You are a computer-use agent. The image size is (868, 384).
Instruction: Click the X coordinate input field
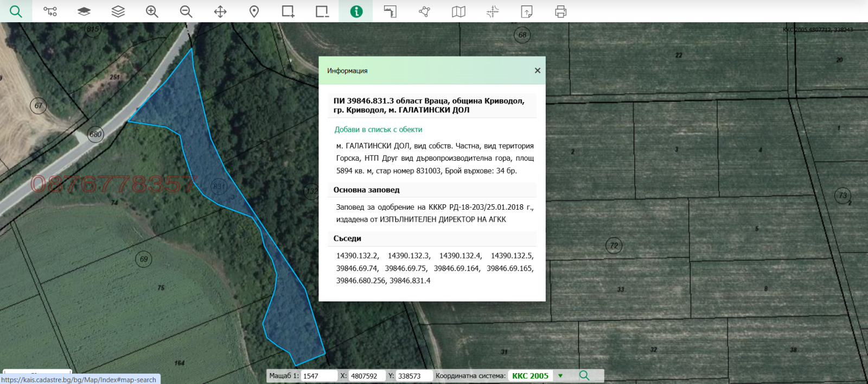point(367,376)
